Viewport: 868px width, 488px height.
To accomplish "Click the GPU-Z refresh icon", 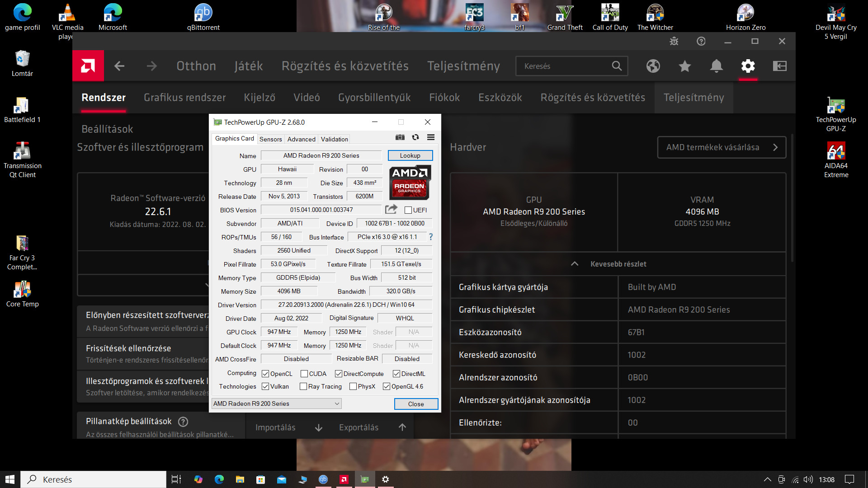I will tap(415, 137).
